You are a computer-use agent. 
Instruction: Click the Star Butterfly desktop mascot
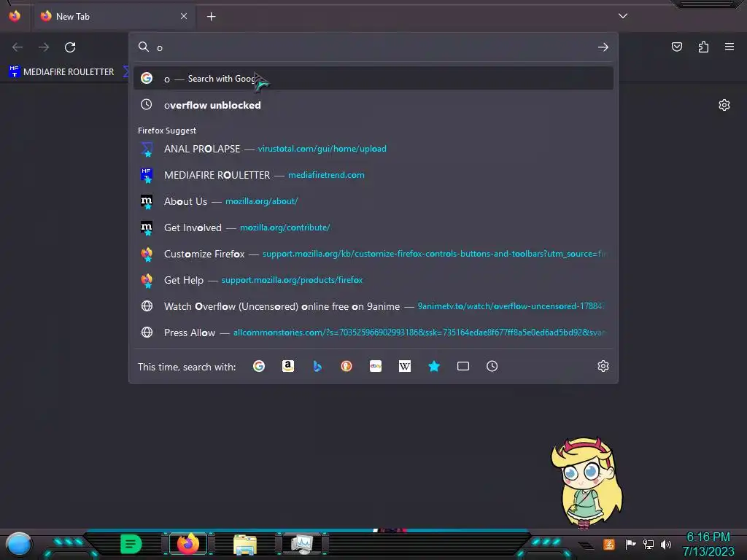(587, 483)
